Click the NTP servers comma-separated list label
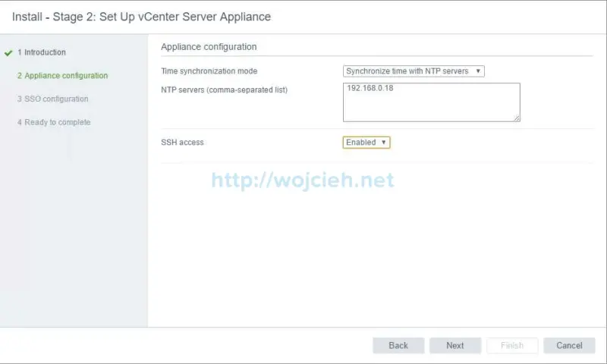Screen dimensions: 607x364 pyautogui.click(x=224, y=90)
